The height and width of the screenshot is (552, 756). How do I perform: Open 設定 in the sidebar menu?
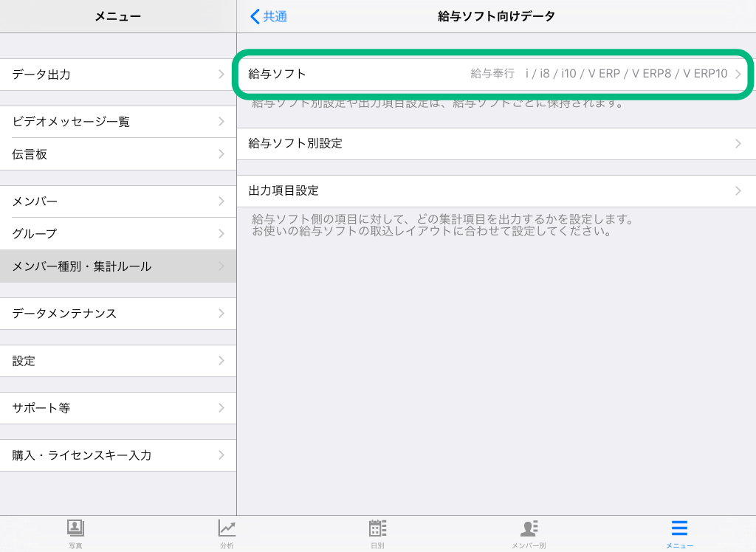[x=118, y=361]
